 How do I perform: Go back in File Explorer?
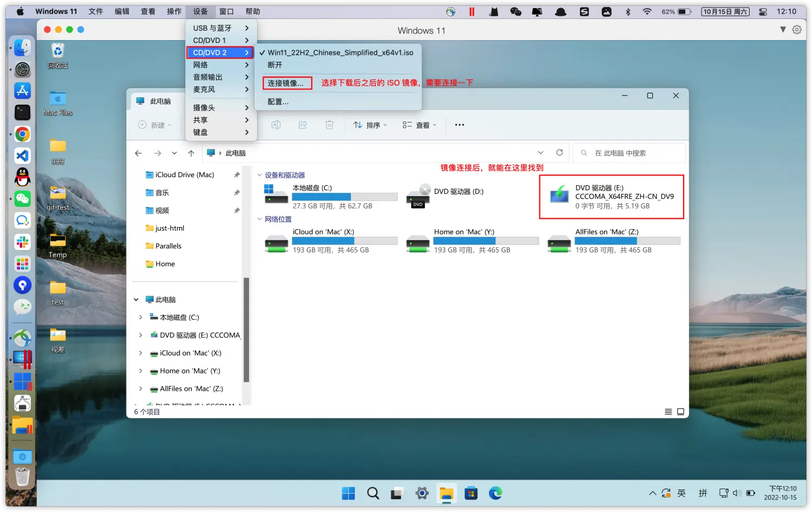(x=138, y=153)
